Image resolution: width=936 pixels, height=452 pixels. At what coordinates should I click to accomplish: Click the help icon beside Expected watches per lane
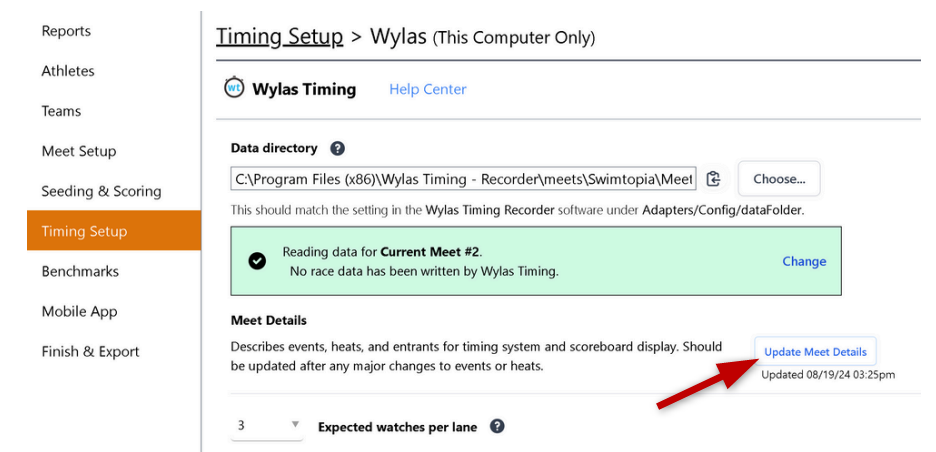[x=497, y=426]
